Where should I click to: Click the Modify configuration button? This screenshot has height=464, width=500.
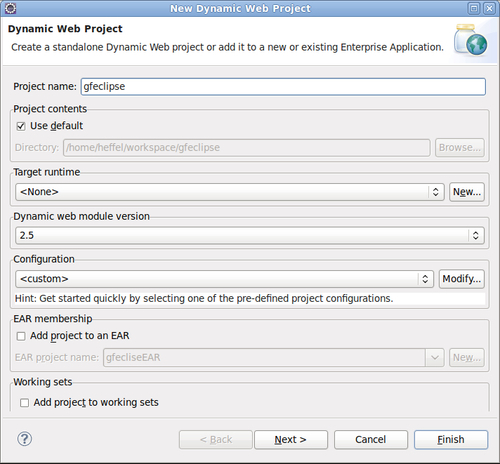click(462, 279)
